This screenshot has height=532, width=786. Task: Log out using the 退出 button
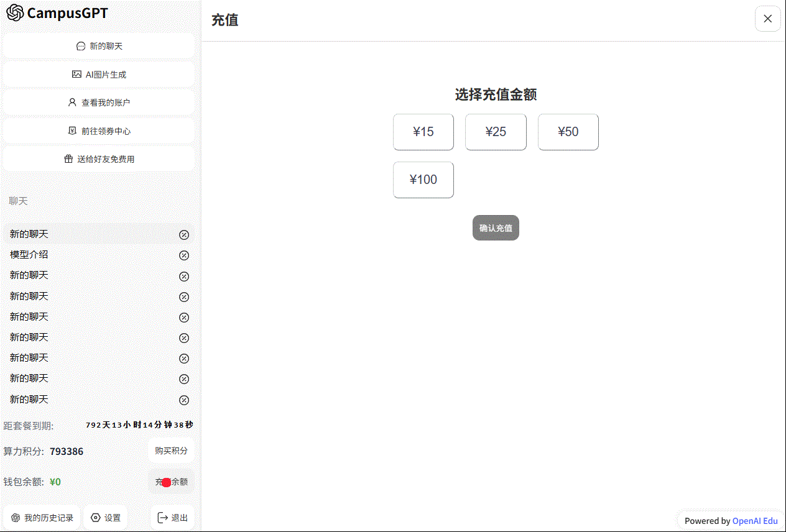pyautogui.click(x=172, y=518)
